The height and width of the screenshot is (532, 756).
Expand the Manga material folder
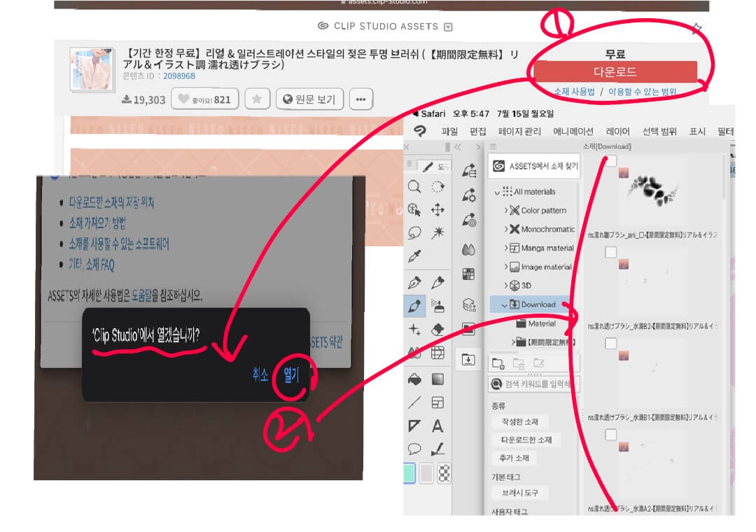[506, 248]
